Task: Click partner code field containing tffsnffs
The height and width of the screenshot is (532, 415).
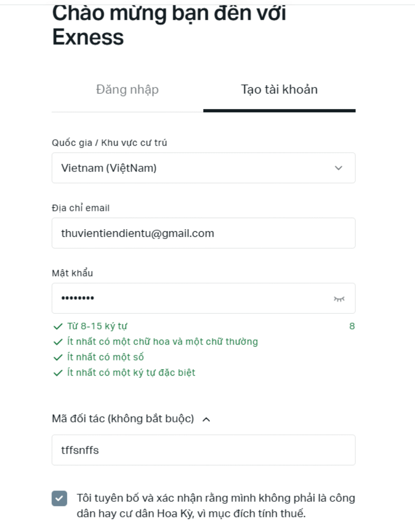Action: point(203,450)
